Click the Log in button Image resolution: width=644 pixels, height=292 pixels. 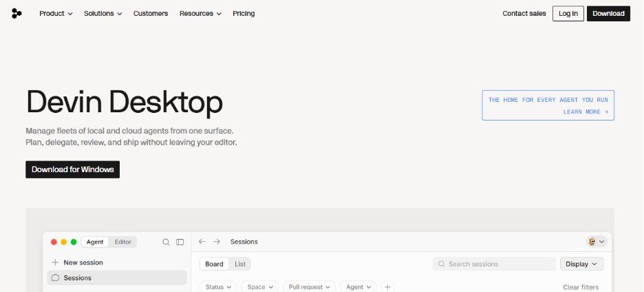[568, 14]
